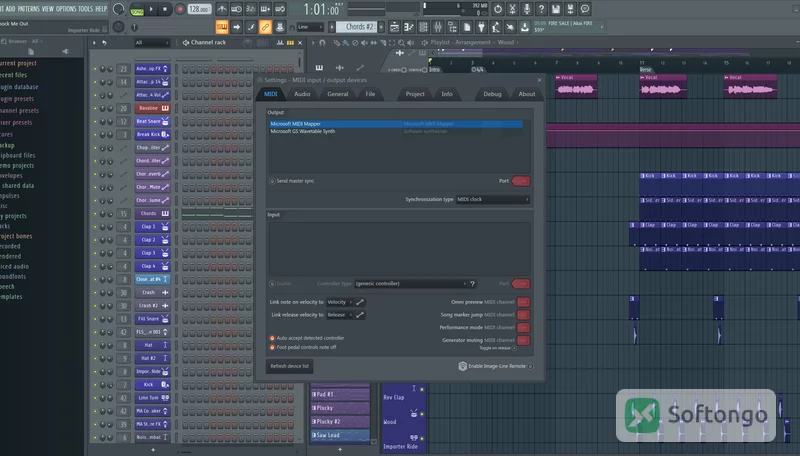This screenshot has width=800, height=456.
Task: Toggle the 3-2-1 countdown before recording icon
Action: point(251,9)
